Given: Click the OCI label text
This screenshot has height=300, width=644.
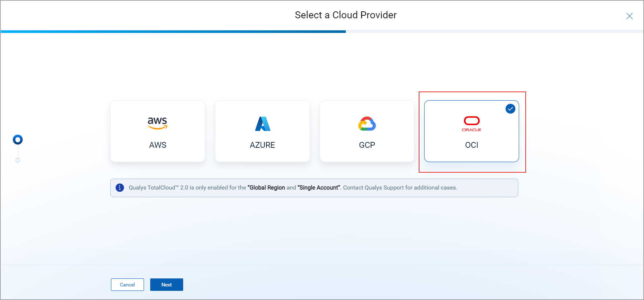Looking at the screenshot, I should pos(472,145).
